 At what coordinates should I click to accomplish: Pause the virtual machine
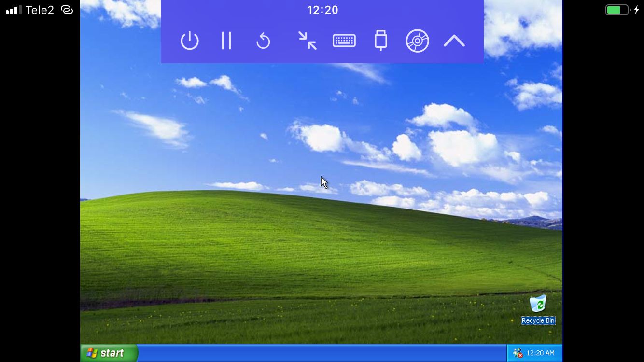pyautogui.click(x=226, y=41)
